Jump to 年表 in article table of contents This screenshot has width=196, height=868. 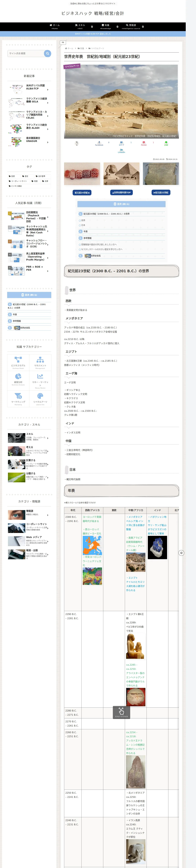pos(85,231)
